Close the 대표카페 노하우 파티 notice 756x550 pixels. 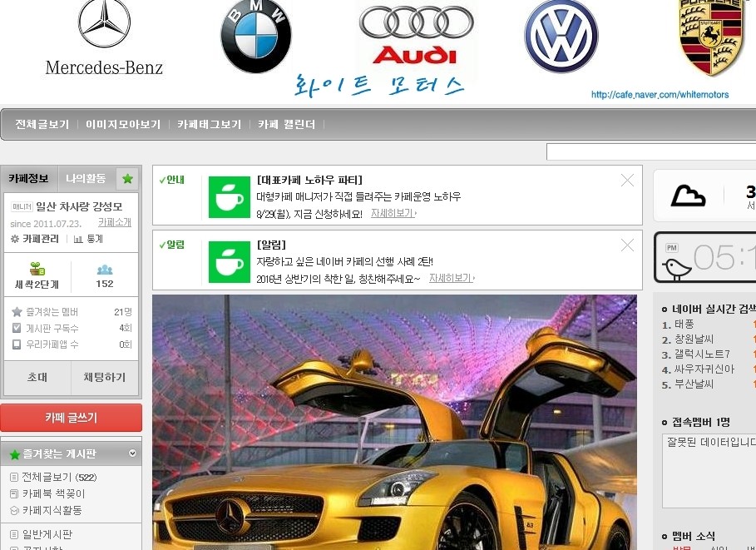click(627, 181)
